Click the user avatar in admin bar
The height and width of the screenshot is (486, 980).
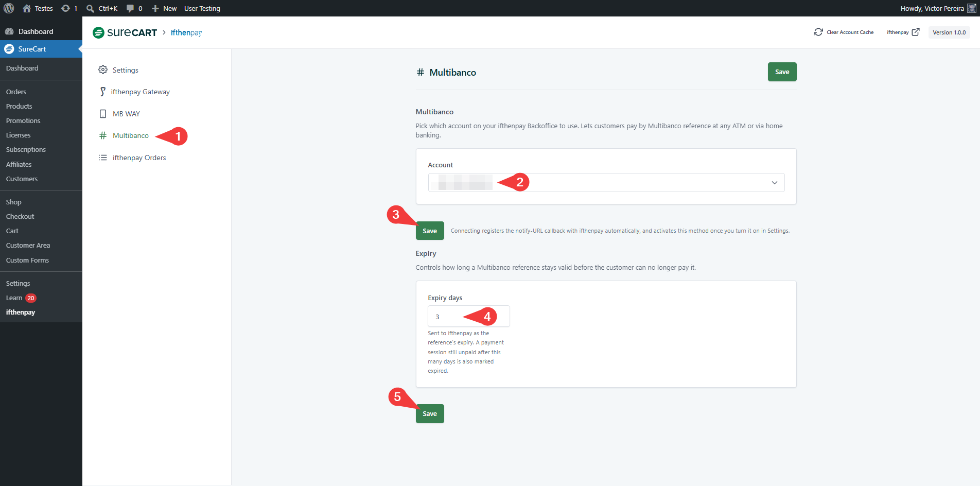tap(971, 8)
